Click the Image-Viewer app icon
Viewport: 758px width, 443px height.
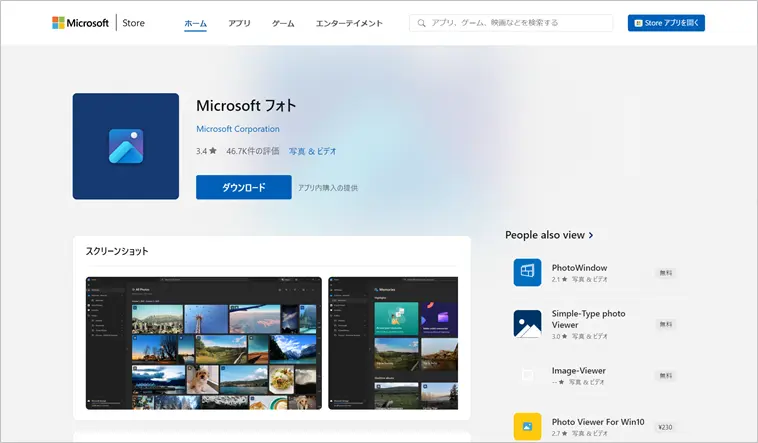527,375
